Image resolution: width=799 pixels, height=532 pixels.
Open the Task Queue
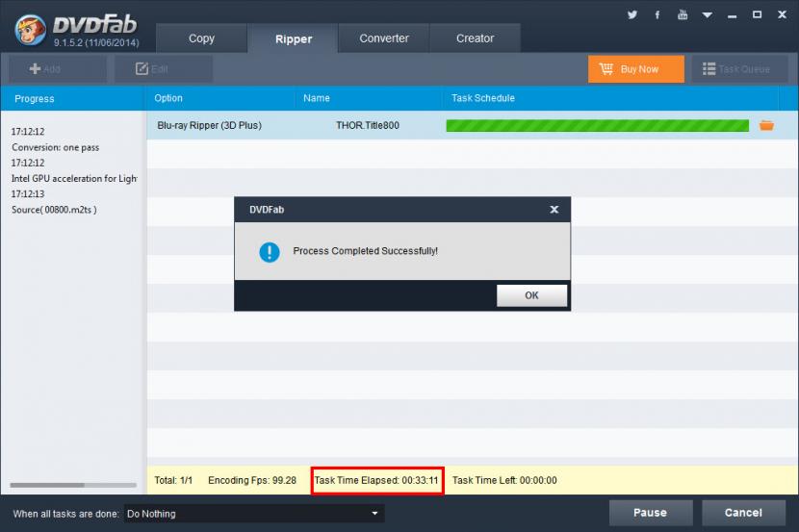pos(739,68)
